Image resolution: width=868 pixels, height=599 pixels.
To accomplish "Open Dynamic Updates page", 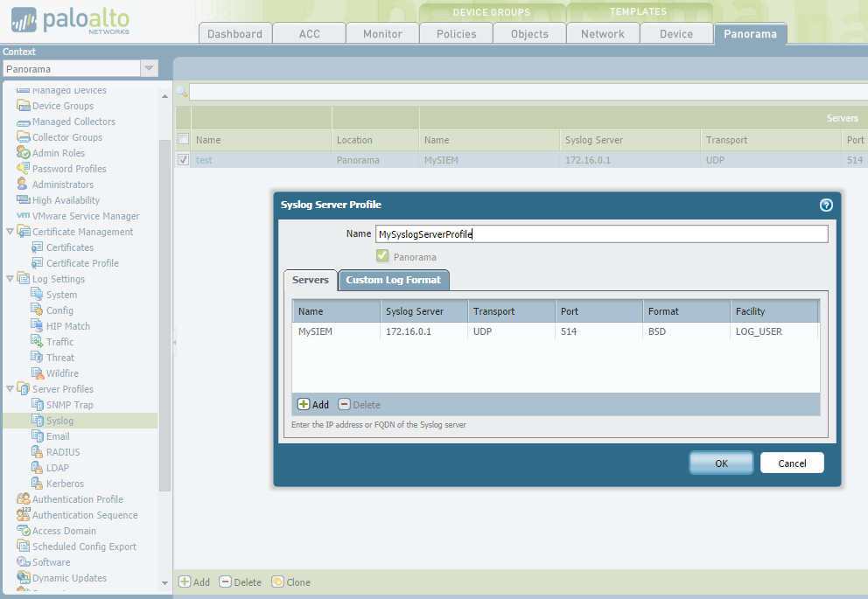I will (69, 577).
